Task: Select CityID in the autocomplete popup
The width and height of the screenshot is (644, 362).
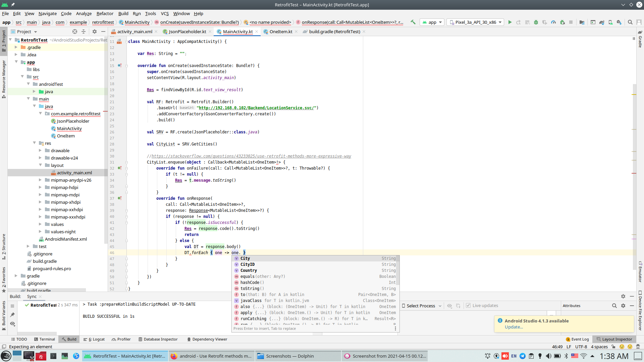Action: (x=248, y=264)
